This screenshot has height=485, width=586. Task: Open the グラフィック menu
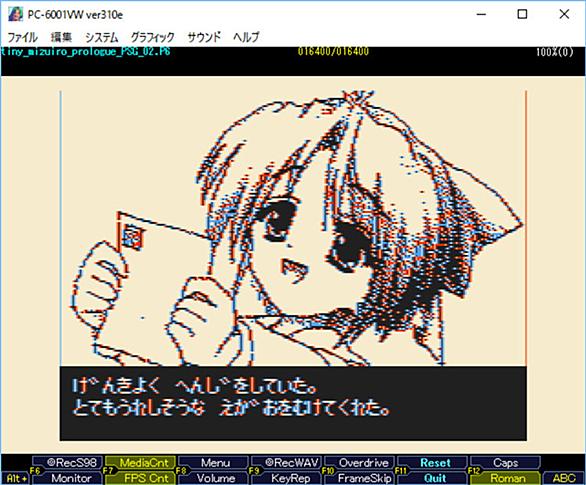(x=152, y=37)
